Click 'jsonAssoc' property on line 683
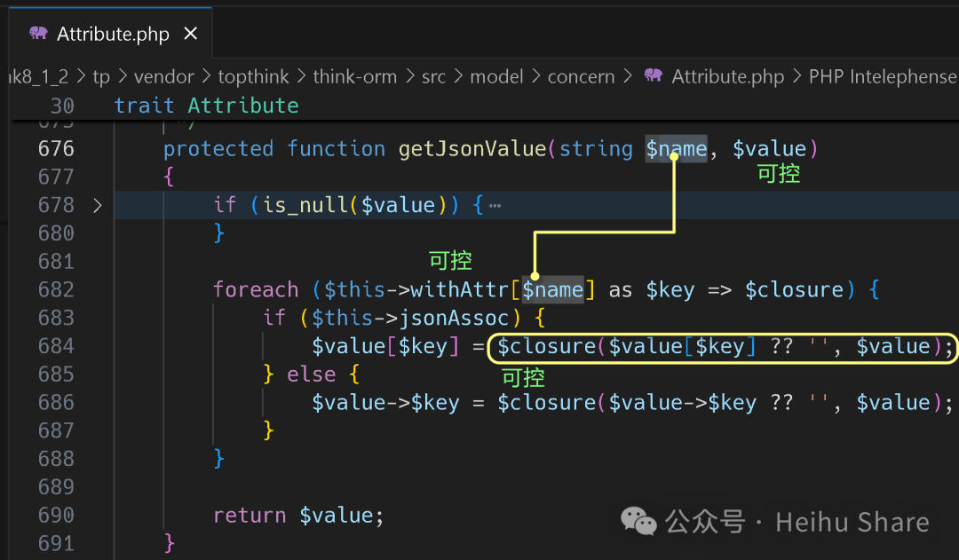The height and width of the screenshot is (560, 959). click(454, 318)
